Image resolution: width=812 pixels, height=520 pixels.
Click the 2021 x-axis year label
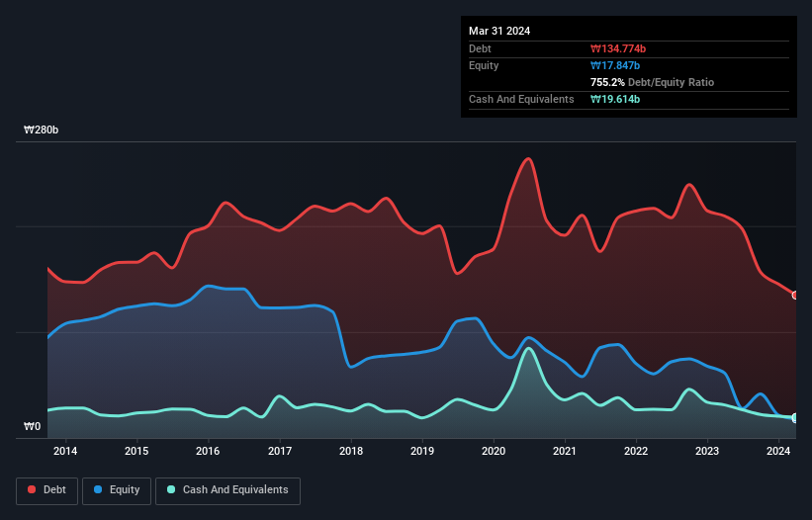tap(565, 451)
